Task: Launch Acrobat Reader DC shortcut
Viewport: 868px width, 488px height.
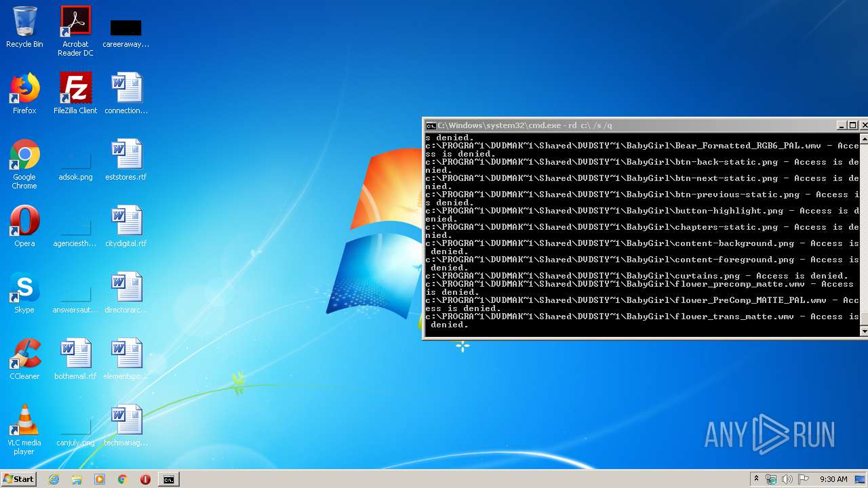Action: pos(75,31)
